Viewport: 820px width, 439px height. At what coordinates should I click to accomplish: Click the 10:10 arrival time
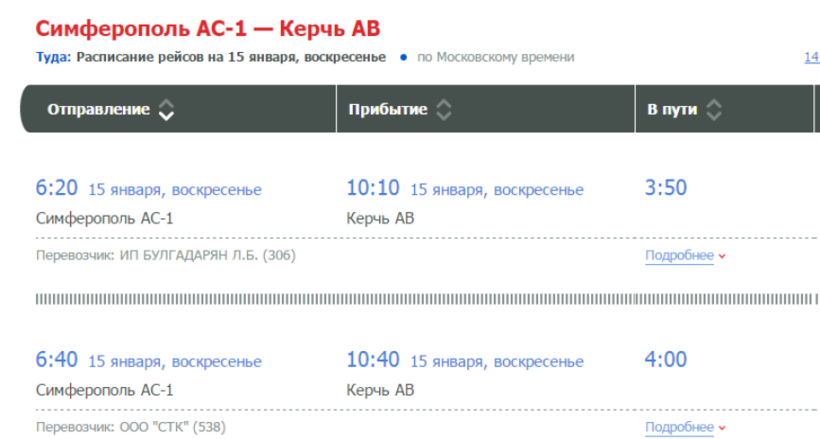pyautogui.click(x=373, y=188)
